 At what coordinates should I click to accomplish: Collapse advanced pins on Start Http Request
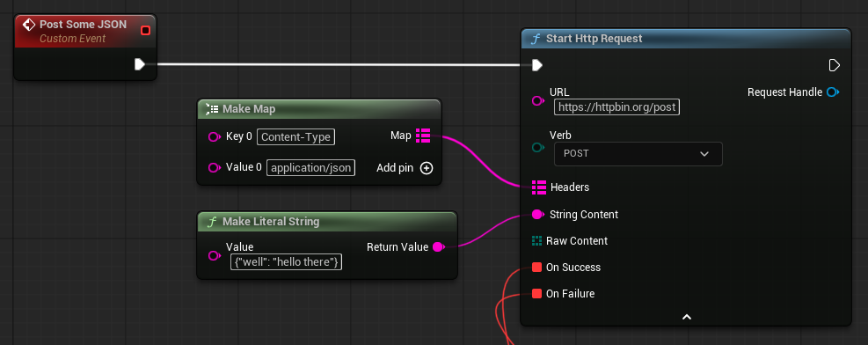coord(687,318)
